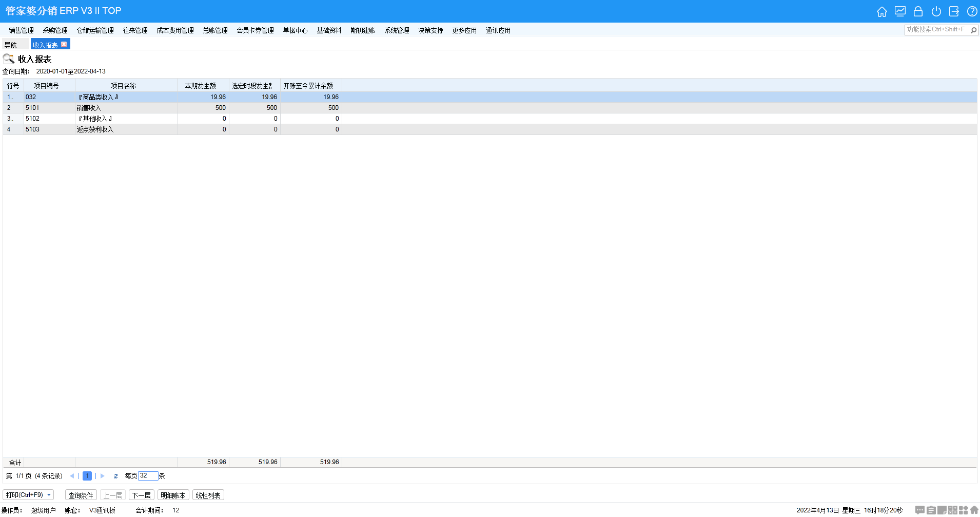Click the 明细账本 button
The height and width of the screenshot is (517, 980).
[x=173, y=495]
